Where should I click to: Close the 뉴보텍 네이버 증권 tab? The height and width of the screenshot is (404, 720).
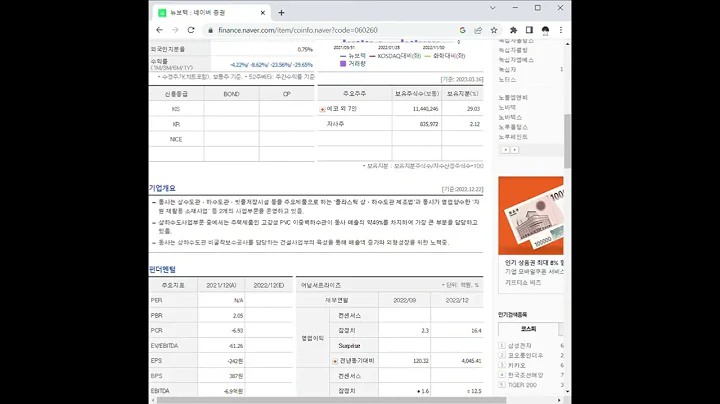(x=263, y=13)
